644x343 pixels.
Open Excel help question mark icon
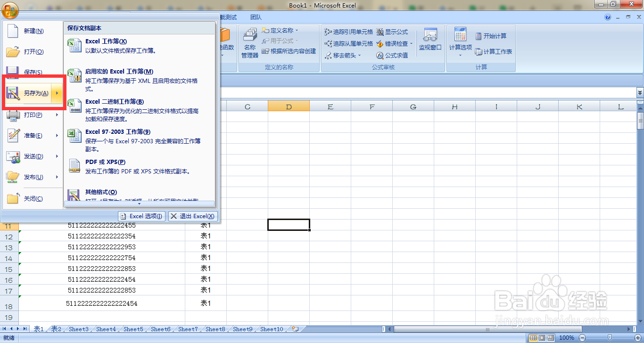tap(608, 17)
